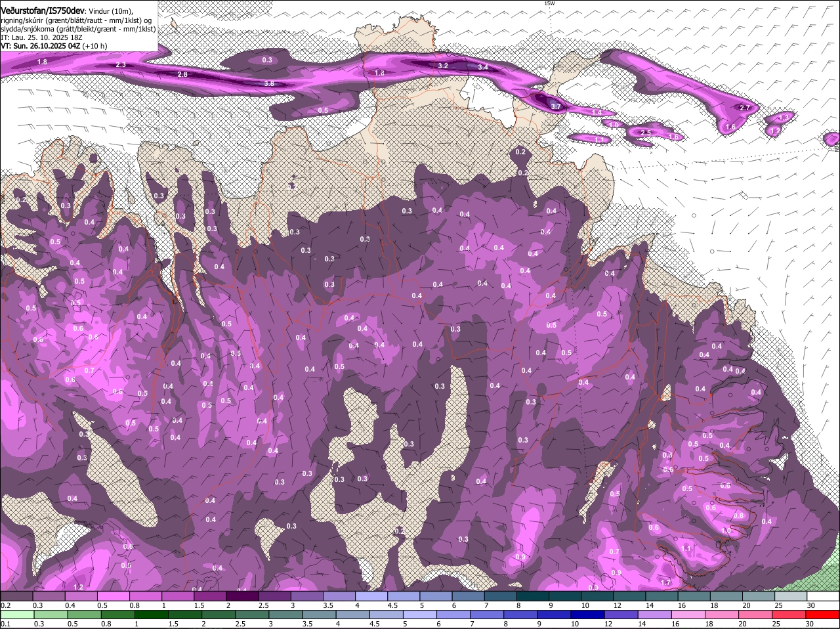Viewport: 840px width, 629px height.
Task: Select the rain scale swatch between 14 and 16
Action: coord(656,615)
